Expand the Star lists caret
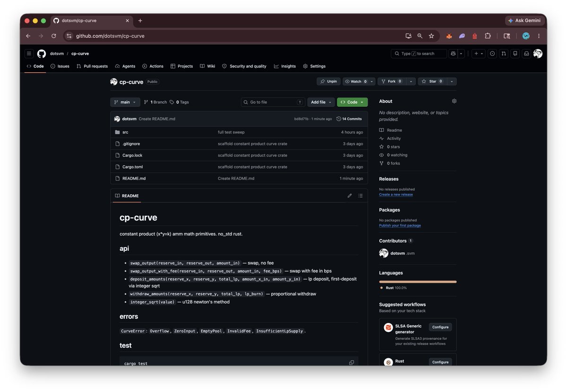This screenshot has width=567, height=392. click(451, 81)
